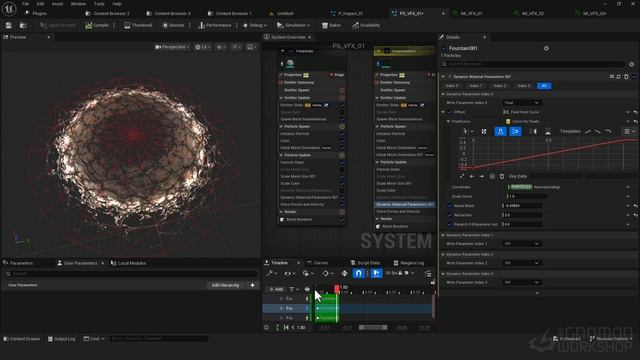This screenshot has height=360, width=640.
Task: Open Write Parameter Index 3 Off dropdown
Action: [521, 282]
